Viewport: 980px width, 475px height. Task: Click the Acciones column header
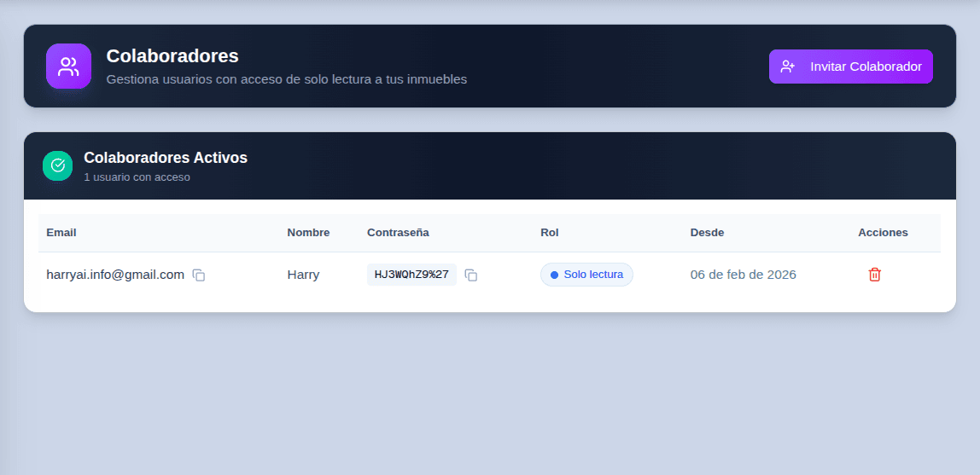pyautogui.click(x=883, y=233)
